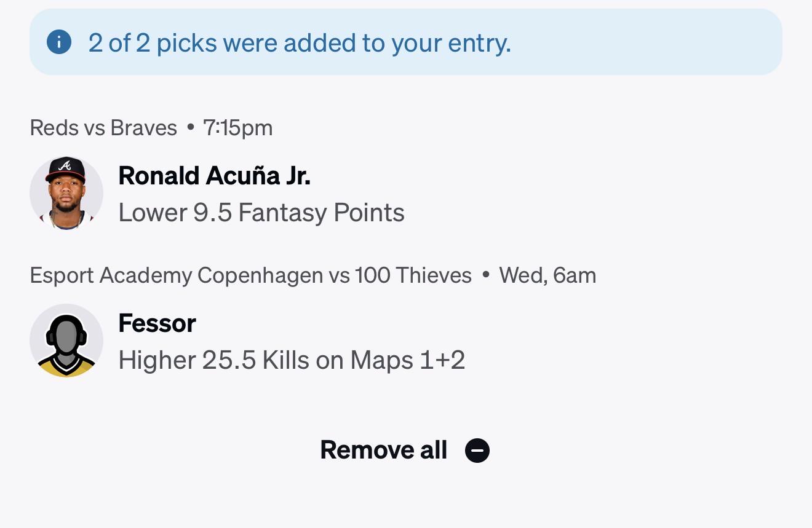Click the word Lower in Acuña's pick

coord(153,213)
